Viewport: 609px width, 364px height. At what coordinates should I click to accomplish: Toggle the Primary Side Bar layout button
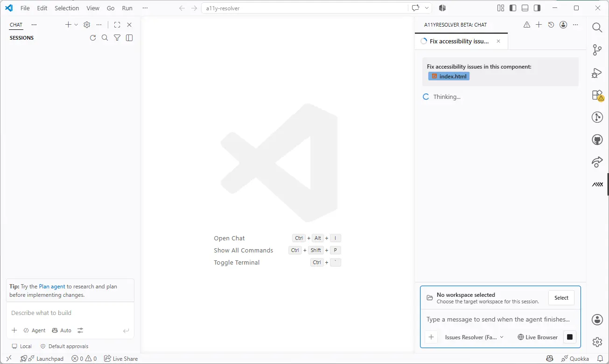tap(513, 8)
